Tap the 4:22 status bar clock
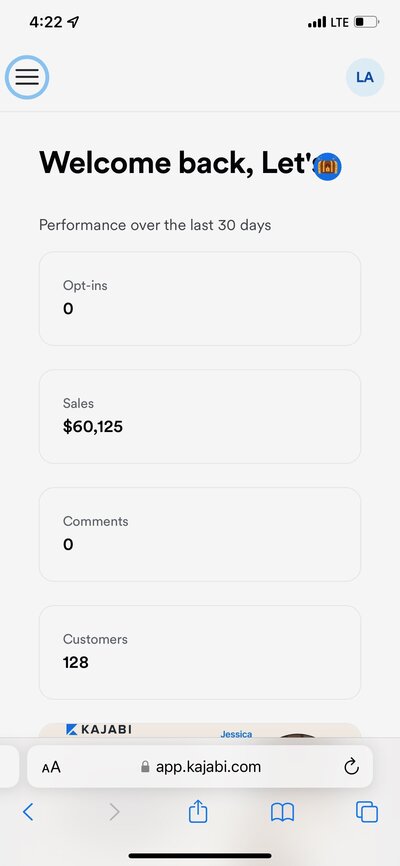 [46, 22]
